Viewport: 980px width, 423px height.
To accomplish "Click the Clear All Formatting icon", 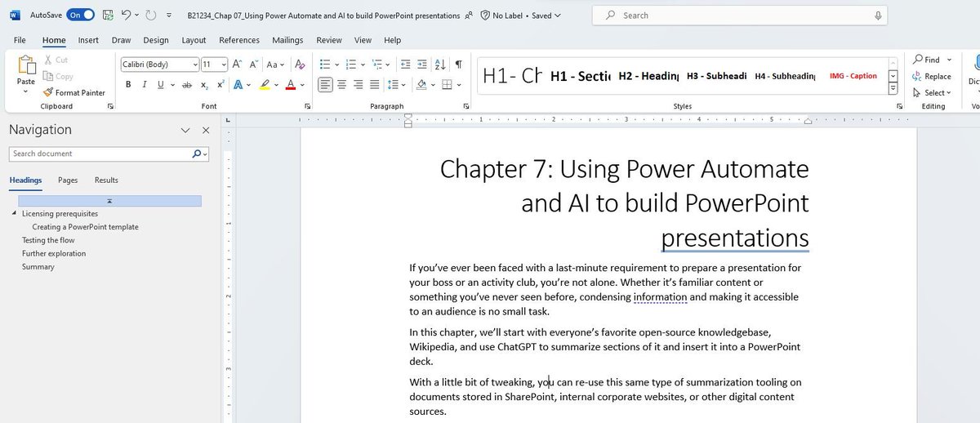I will pyautogui.click(x=299, y=64).
